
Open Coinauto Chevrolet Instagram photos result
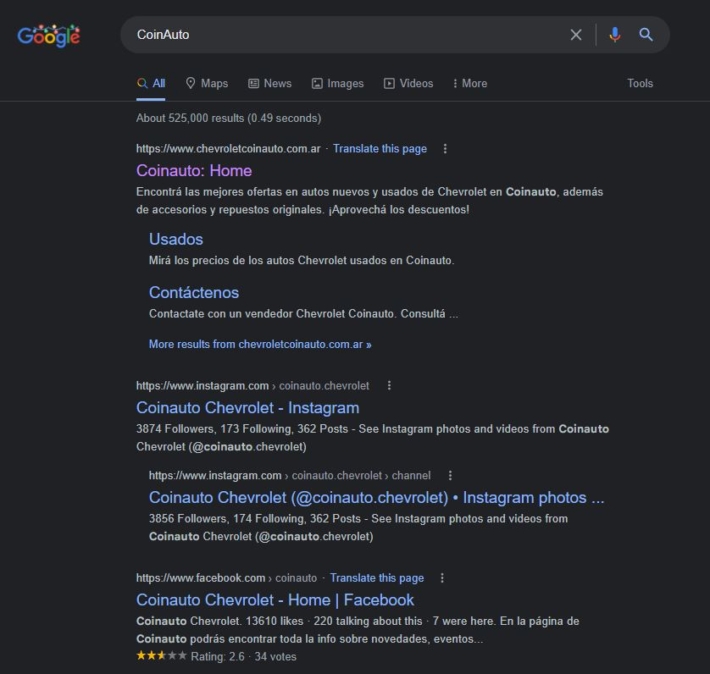377,497
